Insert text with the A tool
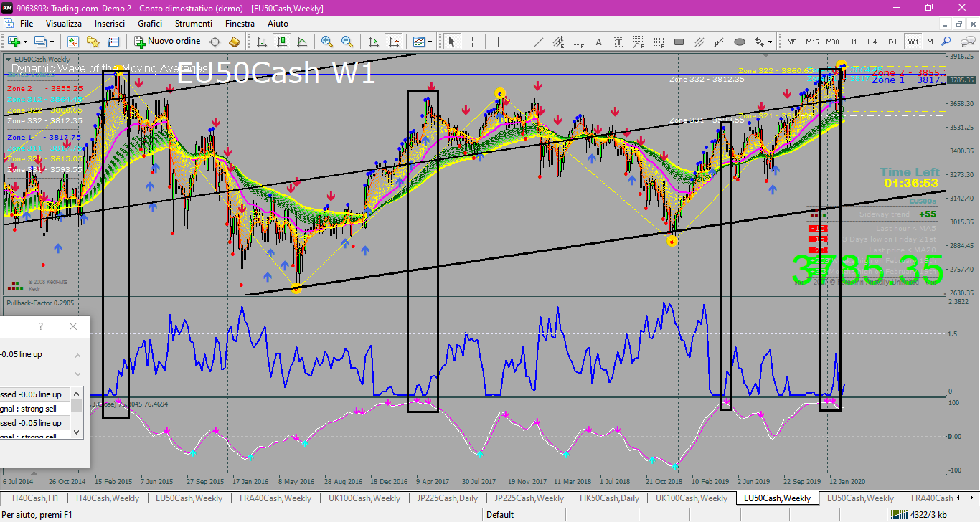This screenshot has height=522, width=980. tap(598, 42)
